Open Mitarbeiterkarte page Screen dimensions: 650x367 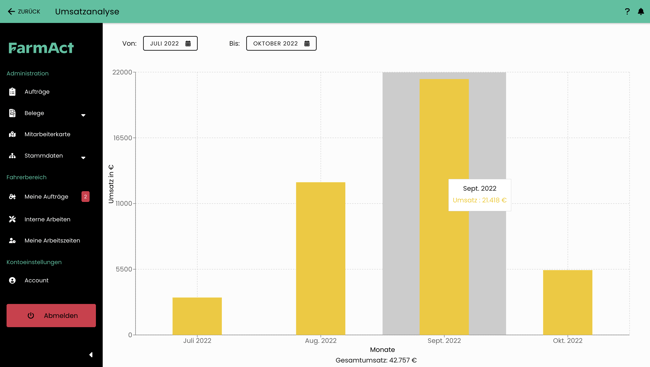pyautogui.click(x=47, y=134)
